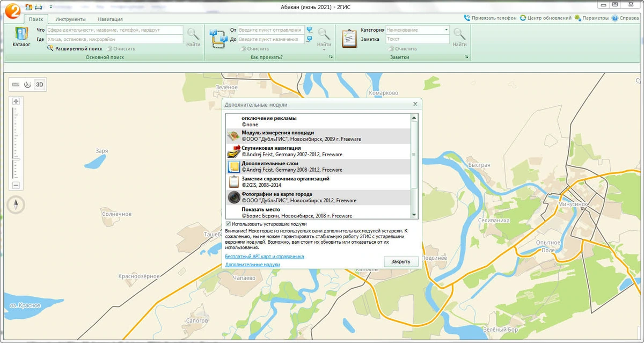Viewport: 644px width, 343px height.
Task: Open the quick access toolbar customize arrow
Action: (x=51, y=7)
